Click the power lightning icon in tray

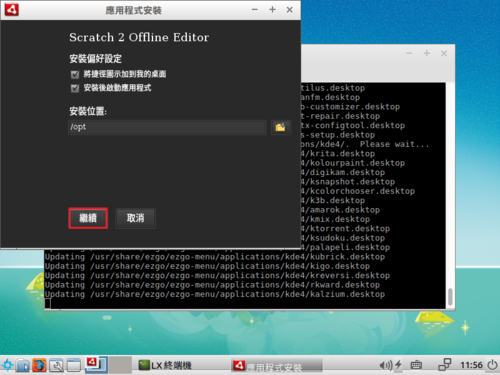coord(398,366)
